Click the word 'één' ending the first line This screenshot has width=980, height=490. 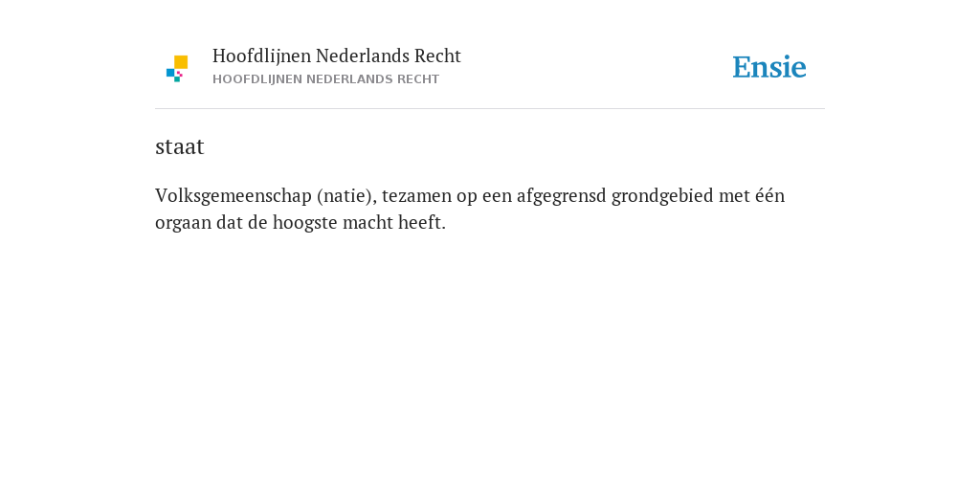(x=770, y=195)
